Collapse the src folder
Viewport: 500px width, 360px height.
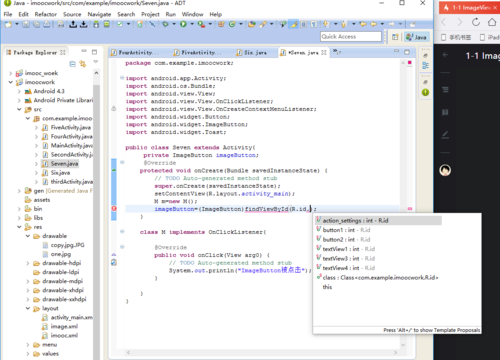click(19, 109)
